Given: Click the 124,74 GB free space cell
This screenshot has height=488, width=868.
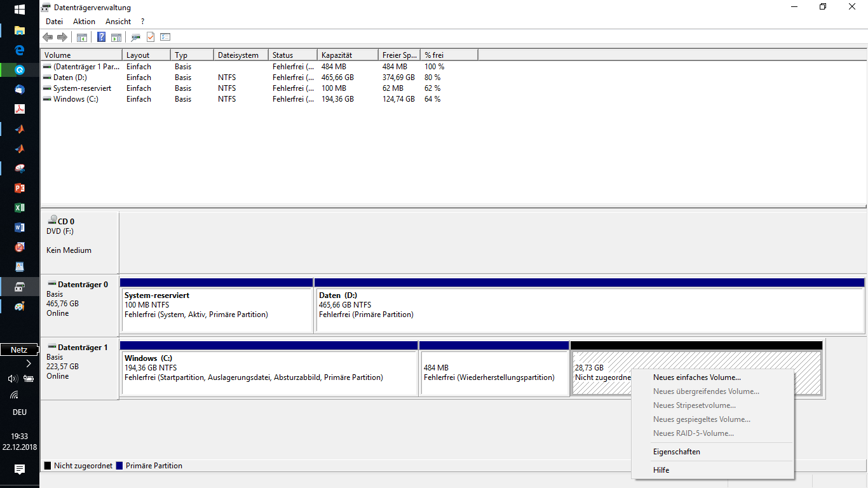Looking at the screenshot, I should pos(398,99).
